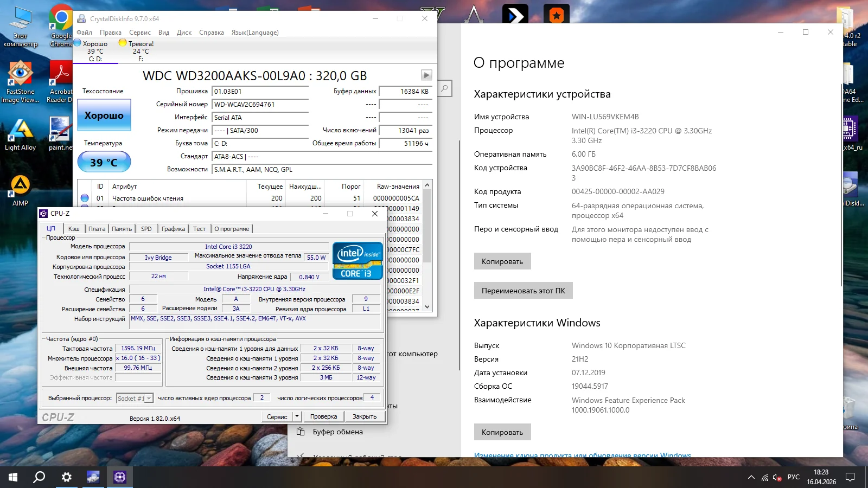Open Acrobat Reader desktop shortcut
The width and height of the screenshot is (868, 488).
coord(60,81)
